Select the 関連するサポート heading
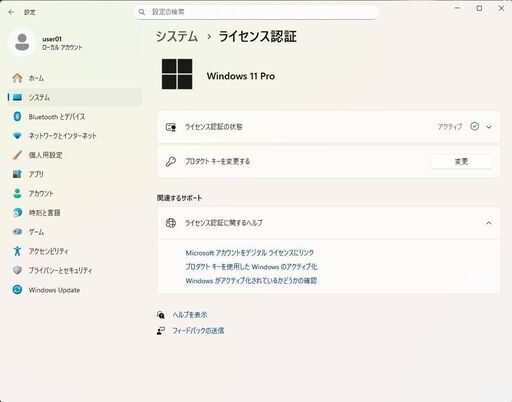The width and height of the screenshot is (512, 402). click(x=179, y=198)
